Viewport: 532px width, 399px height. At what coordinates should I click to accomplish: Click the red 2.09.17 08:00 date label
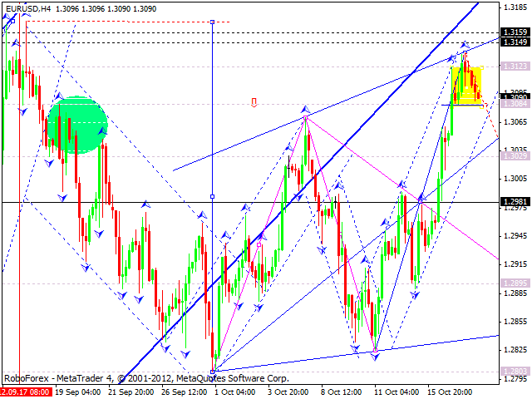coord(25,391)
